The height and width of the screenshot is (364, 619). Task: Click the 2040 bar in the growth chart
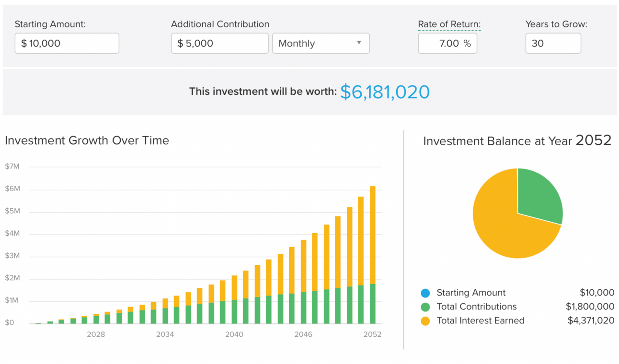234,302
